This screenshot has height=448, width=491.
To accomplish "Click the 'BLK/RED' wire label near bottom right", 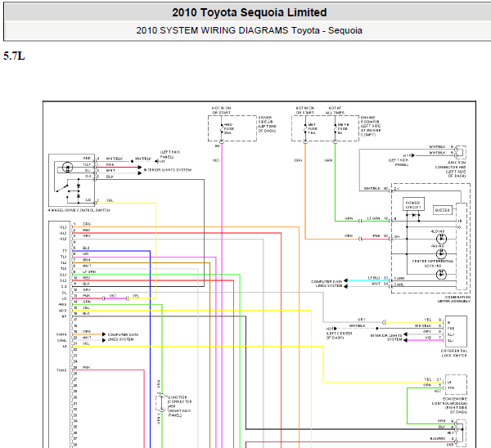I will coord(438,439).
